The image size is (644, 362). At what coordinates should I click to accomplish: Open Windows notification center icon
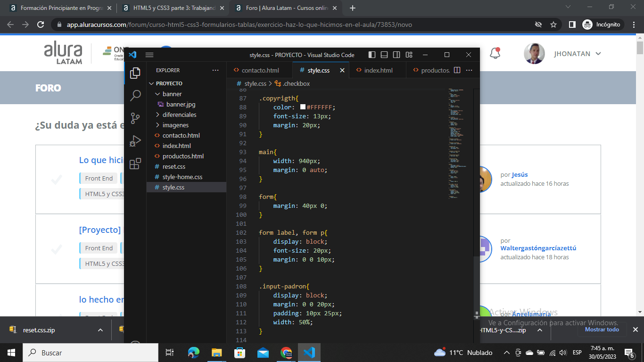pos(629,353)
